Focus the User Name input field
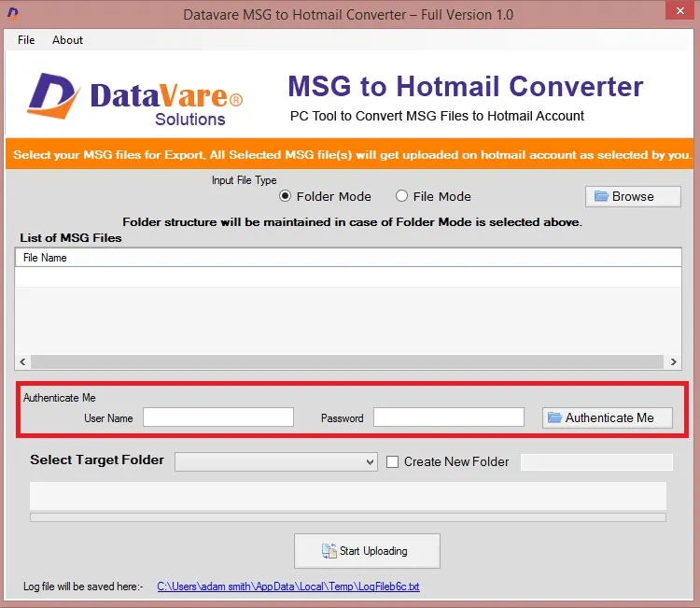This screenshot has width=700, height=608. (x=218, y=417)
